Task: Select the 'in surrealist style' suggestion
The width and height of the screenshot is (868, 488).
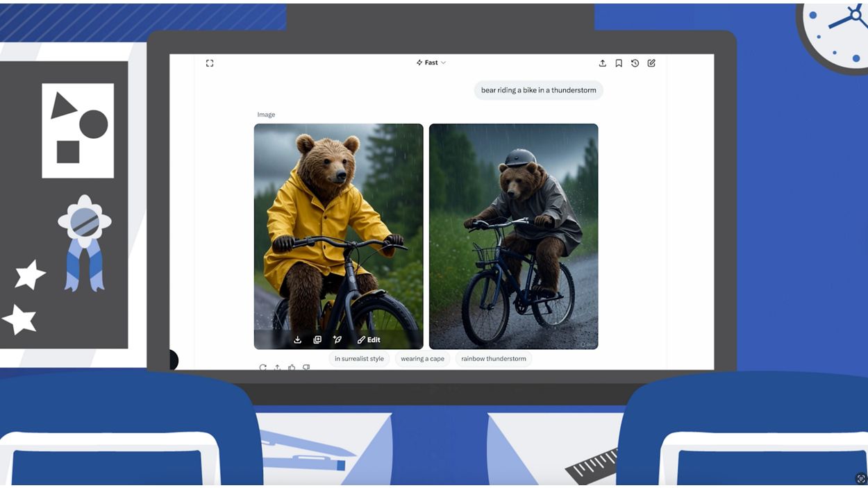Action: [359, 359]
